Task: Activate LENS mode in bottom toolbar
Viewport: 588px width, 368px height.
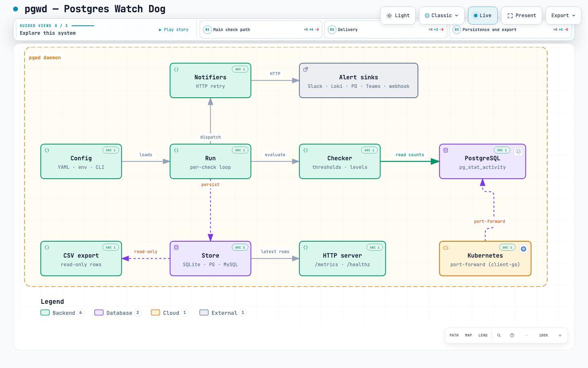Action: point(483,335)
